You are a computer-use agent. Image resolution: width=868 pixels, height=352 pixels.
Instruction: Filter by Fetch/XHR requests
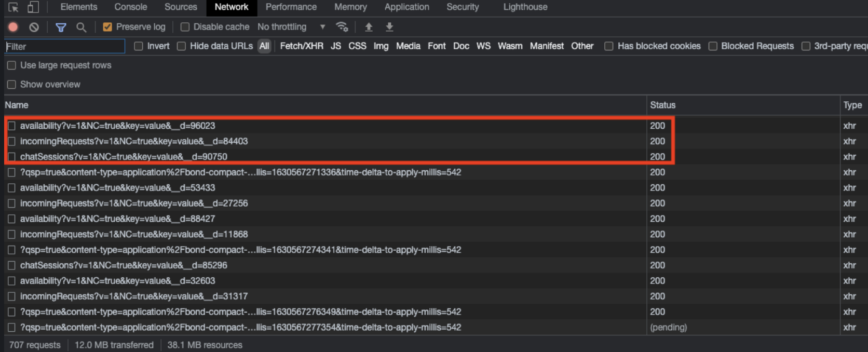pos(302,46)
